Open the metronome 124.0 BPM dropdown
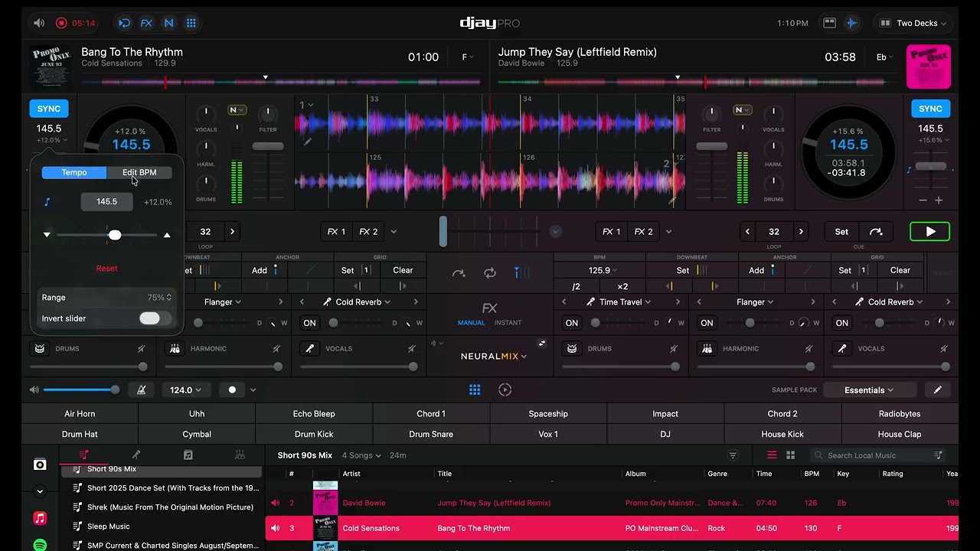This screenshot has width=980, height=551. (x=185, y=390)
